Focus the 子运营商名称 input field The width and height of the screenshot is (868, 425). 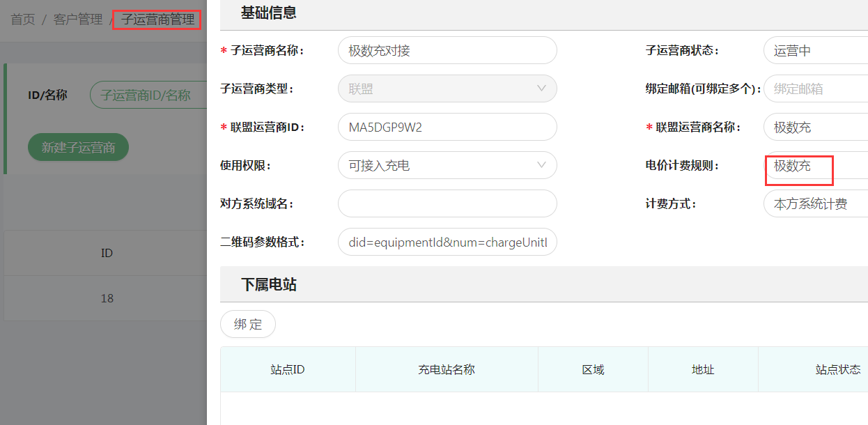[x=447, y=51]
